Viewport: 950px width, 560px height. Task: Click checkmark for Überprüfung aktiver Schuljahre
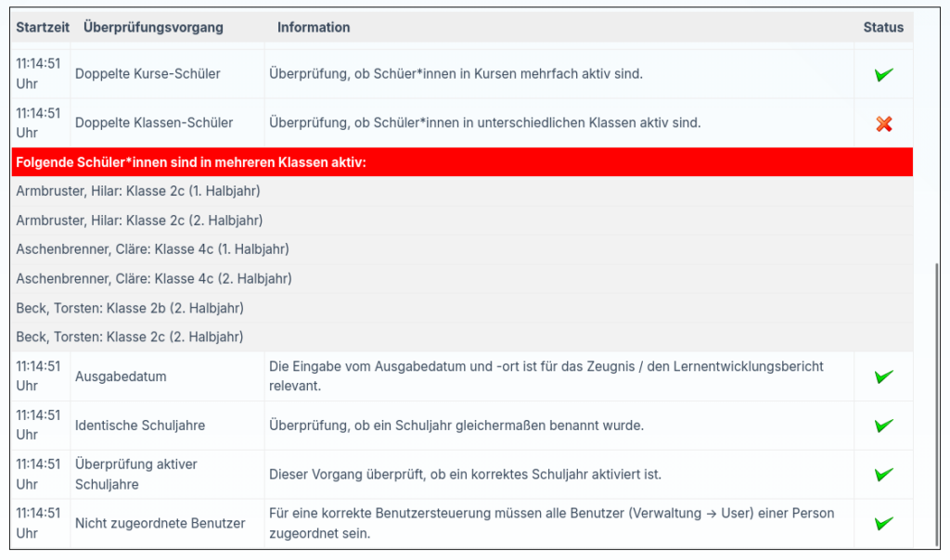tap(883, 475)
